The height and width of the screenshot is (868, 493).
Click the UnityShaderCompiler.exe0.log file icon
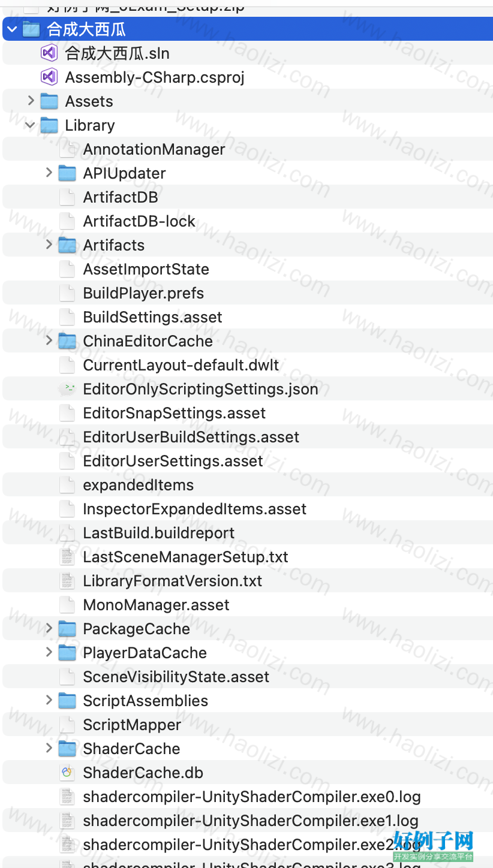pyautogui.click(x=68, y=797)
